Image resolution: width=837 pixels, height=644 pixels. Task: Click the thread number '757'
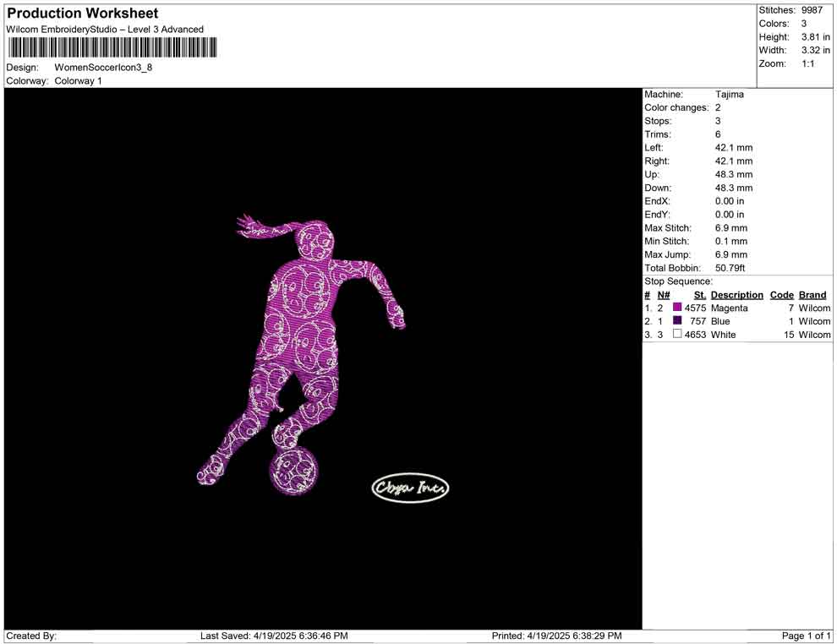[x=698, y=321]
